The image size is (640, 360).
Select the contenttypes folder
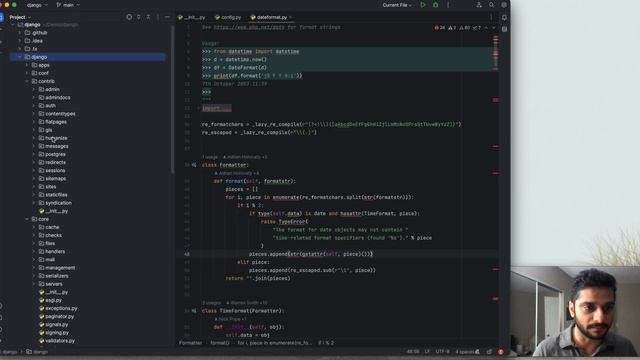click(x=57, y=114)
